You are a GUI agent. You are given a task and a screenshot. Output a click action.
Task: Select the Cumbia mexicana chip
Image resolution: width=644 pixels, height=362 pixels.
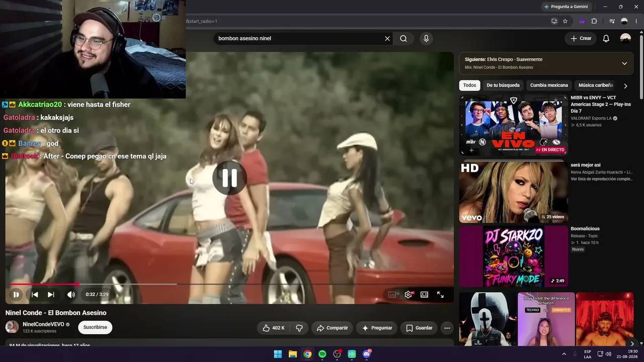(549, 85)
